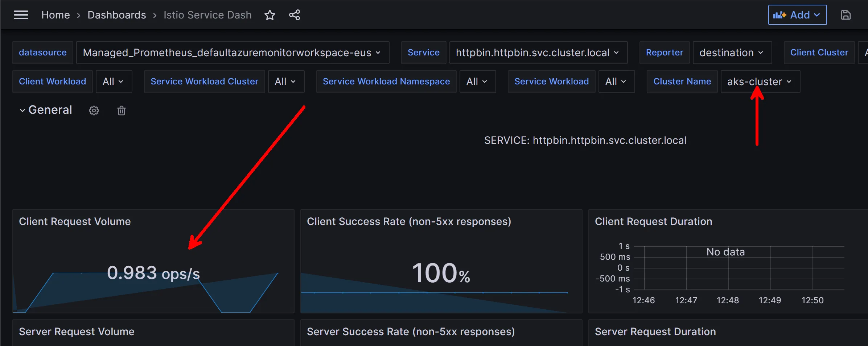Expand Service Workload Cluster All dropdown
The image size is (868, 346).
[285, 82]
